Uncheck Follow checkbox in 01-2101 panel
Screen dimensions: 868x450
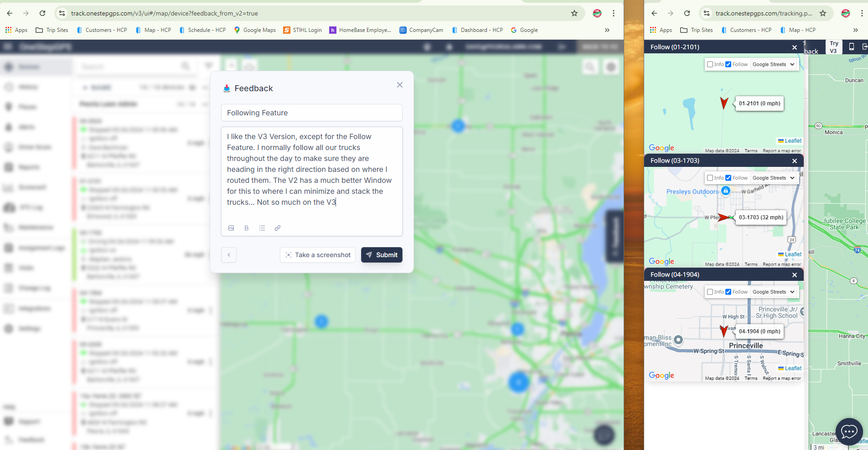[728, 64]
